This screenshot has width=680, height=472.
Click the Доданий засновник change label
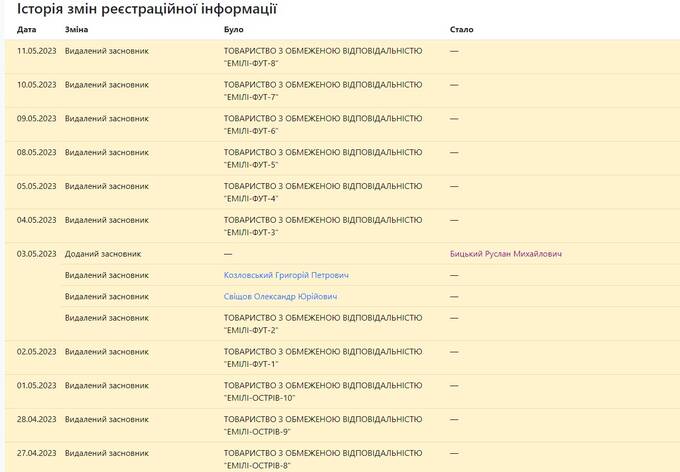pos(103,254)
